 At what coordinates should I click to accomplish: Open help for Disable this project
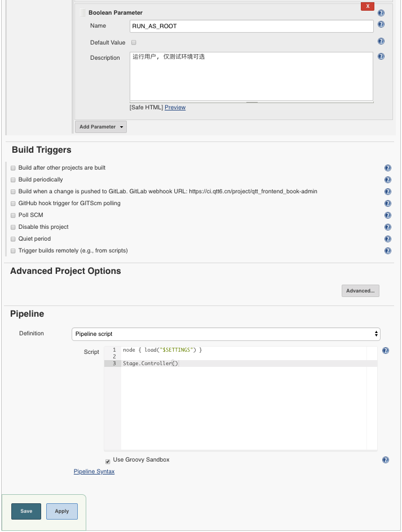(x=387, y=228)
